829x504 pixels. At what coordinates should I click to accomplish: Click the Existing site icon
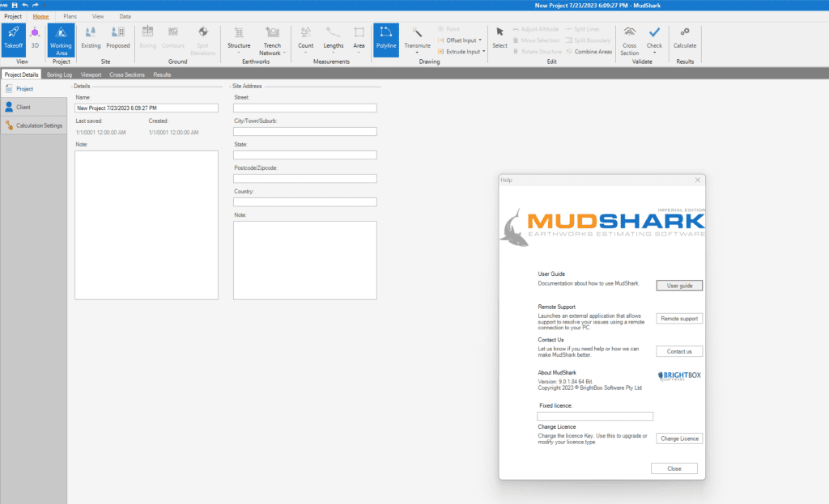(91, 38)
